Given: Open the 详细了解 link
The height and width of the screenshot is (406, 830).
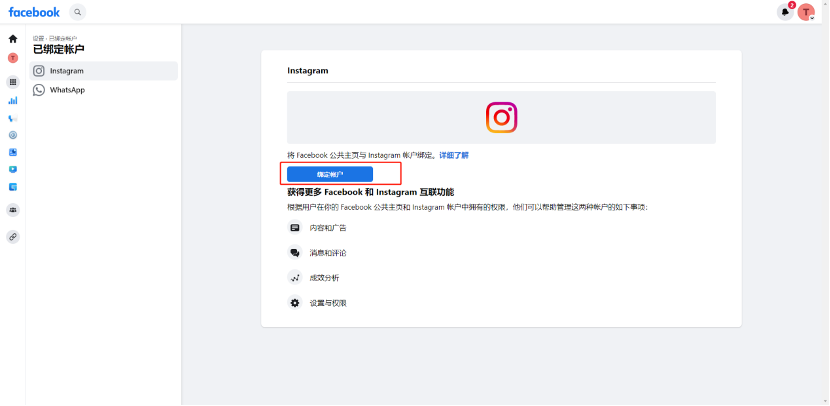Looking at the screenshot, I should coord(453,155).
